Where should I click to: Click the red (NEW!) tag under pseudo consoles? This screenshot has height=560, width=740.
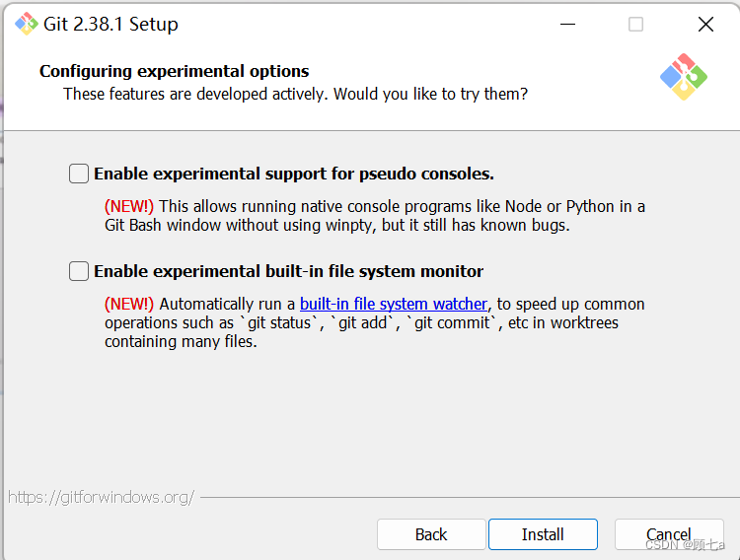click(129, 206)
